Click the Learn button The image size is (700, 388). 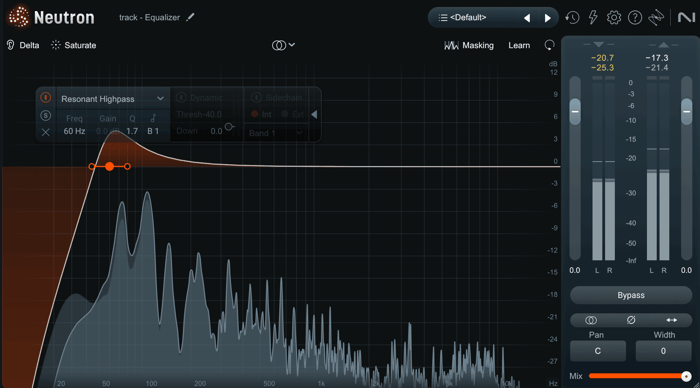pyautogui.click(x=519, y=46)
